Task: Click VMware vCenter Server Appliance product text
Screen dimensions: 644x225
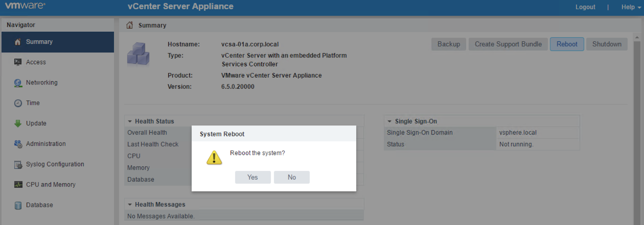Action: 272,76
